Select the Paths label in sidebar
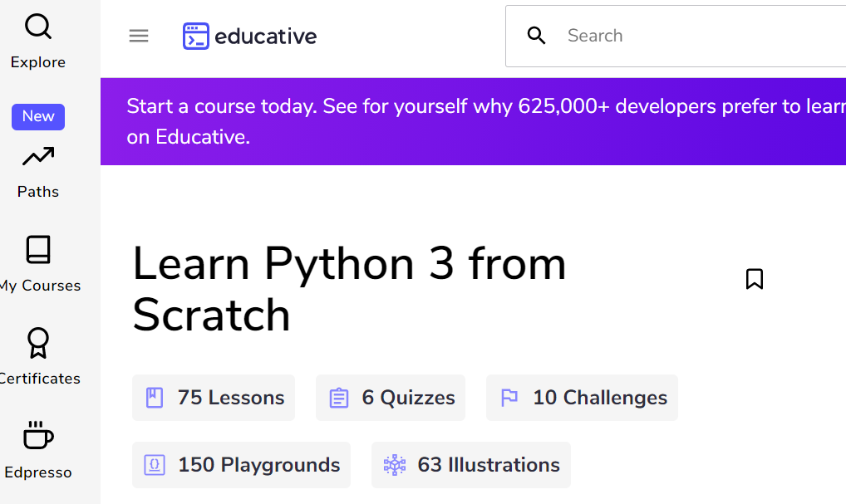This screenshot has height=504, width=846. 38,191
